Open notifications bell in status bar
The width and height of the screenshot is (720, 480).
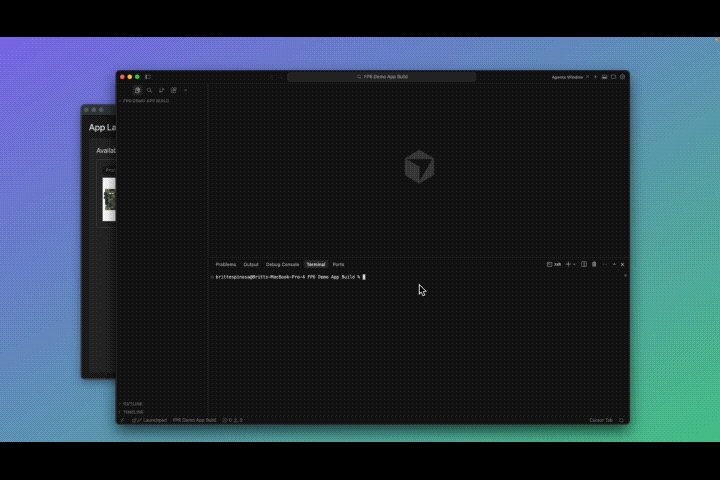[x=621, y=420]
